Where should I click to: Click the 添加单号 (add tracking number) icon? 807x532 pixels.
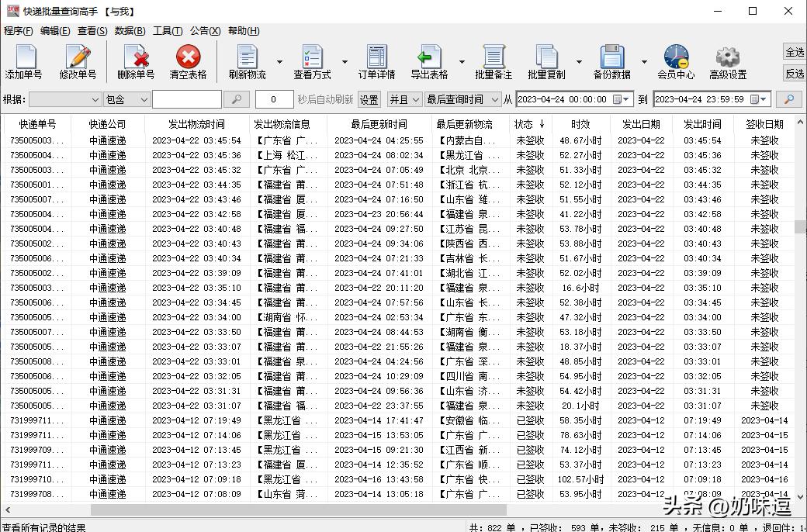tap(26, 61)
